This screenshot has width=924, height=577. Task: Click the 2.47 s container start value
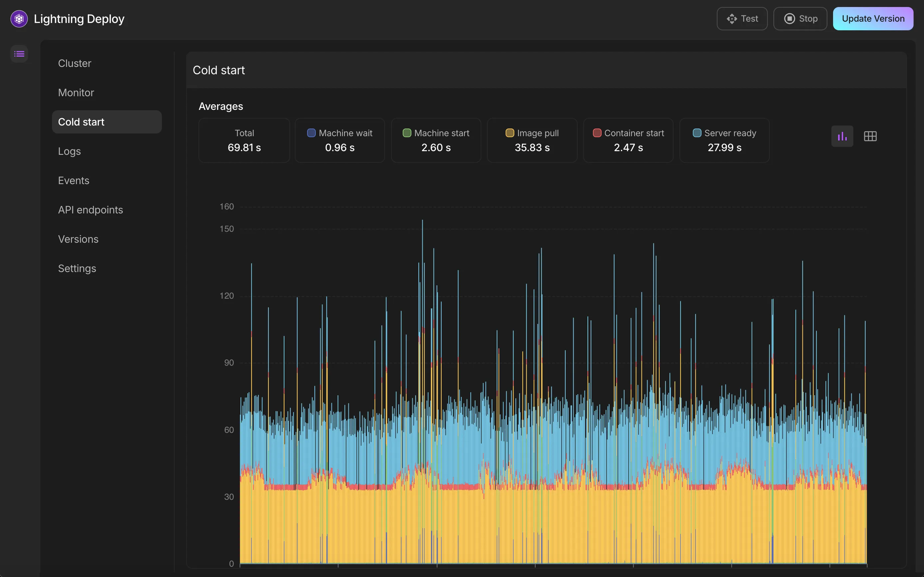coord(628,148)
